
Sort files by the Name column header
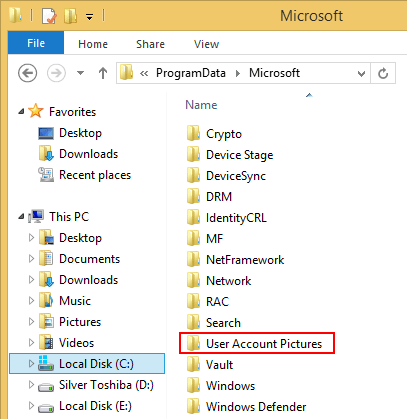[x=201, y=105]
